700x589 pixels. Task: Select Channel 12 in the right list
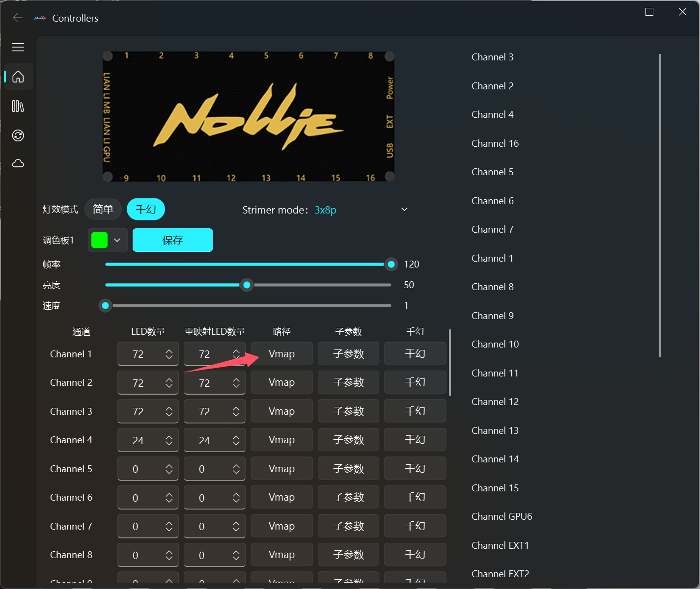coord(495,402)
